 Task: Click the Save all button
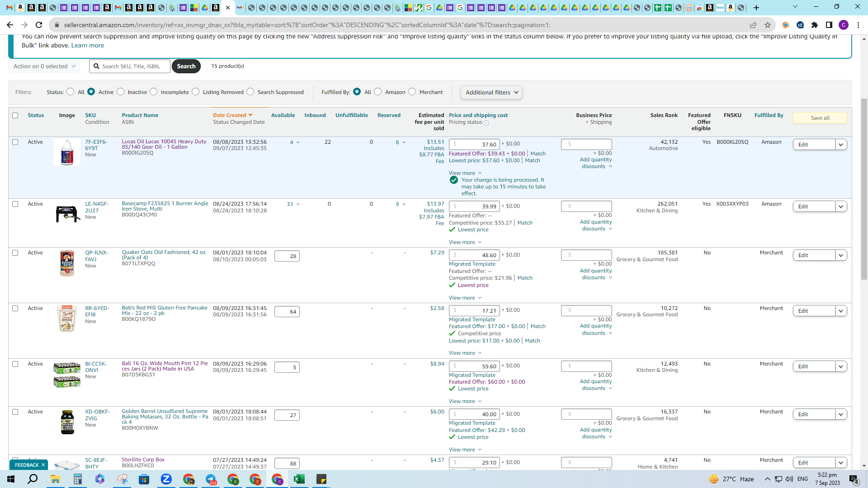point(820,118)
